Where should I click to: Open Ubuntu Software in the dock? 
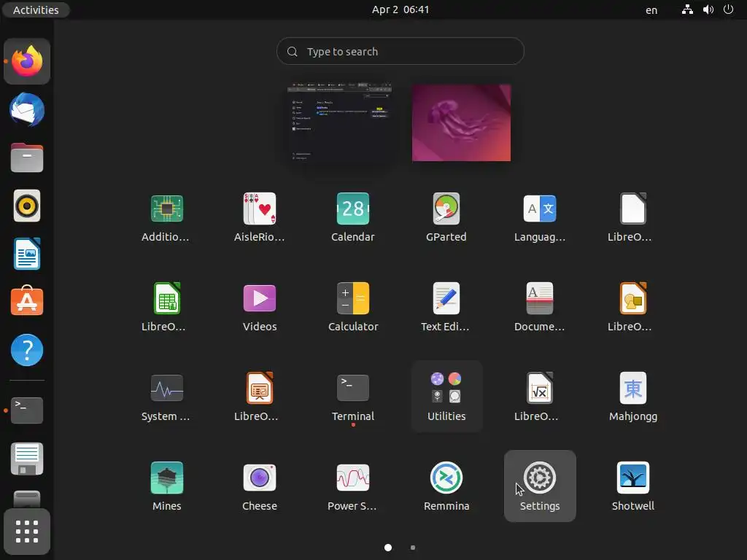(x=27, y=301)
